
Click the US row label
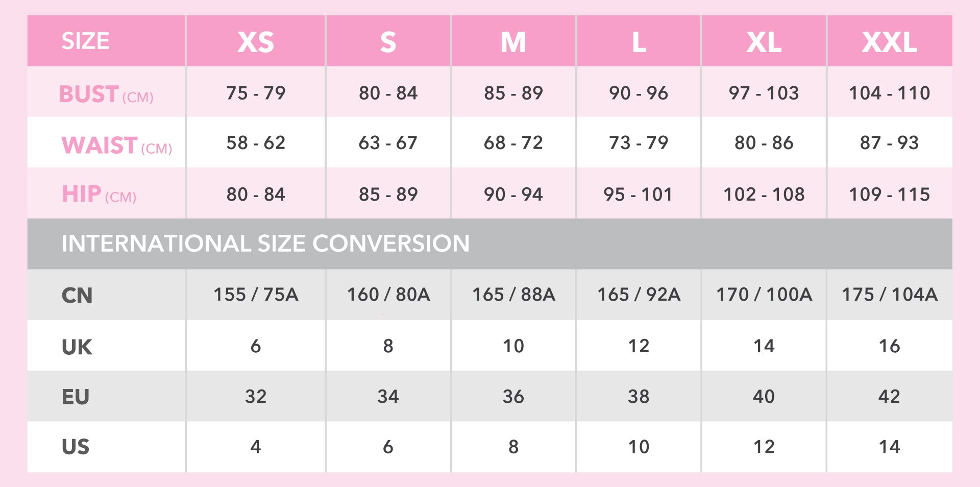[76, 447]
